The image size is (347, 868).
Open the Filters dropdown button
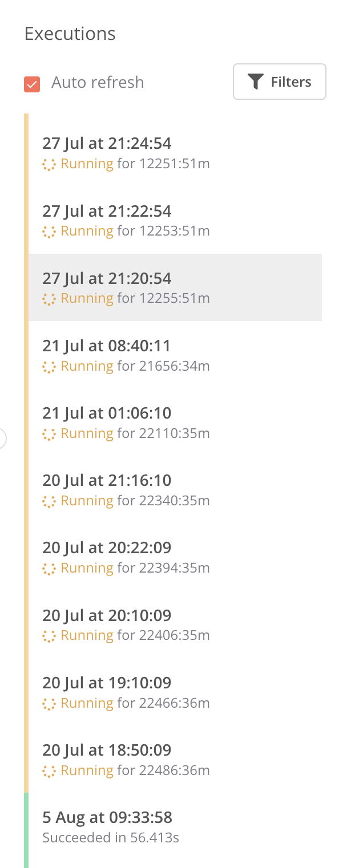click(x=280, y=82)
